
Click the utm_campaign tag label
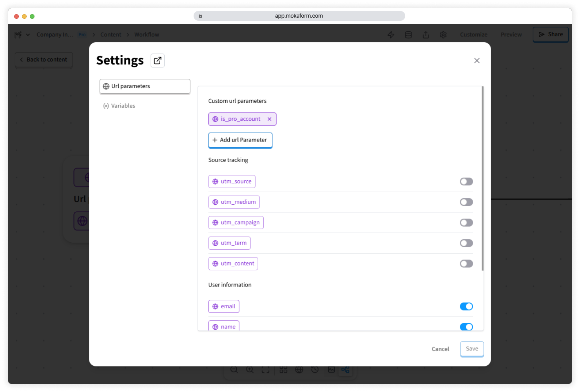[236, 223]
